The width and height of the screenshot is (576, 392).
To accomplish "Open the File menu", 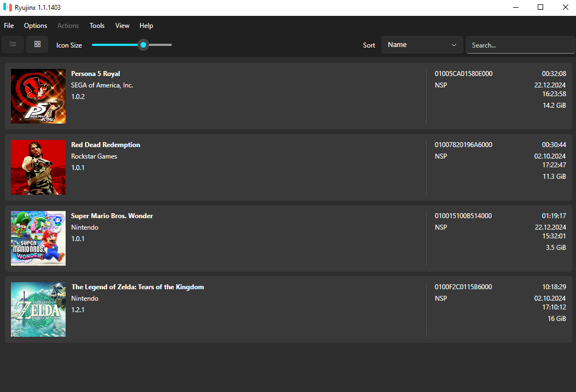I will pyautogui.click(x=9, y=26).
